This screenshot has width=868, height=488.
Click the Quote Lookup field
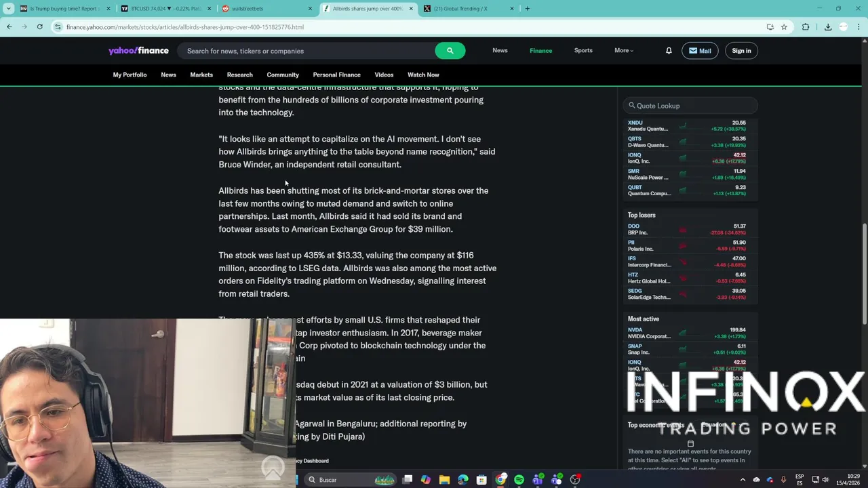[690, 106]
